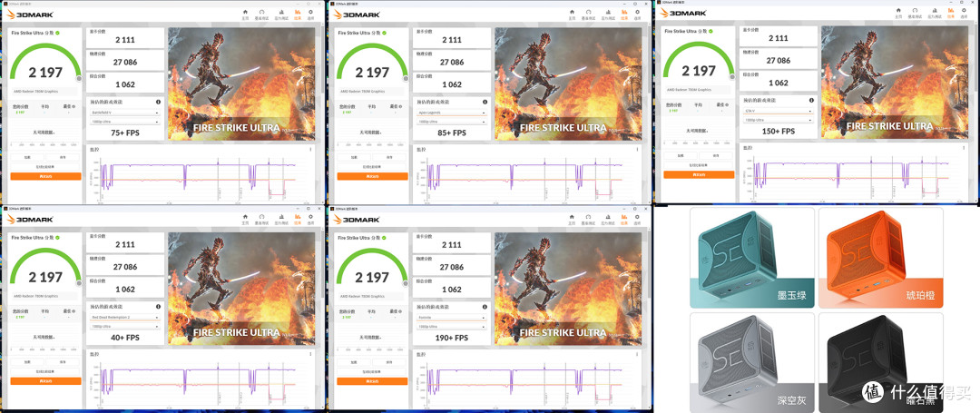Screen dimensions: 980x413
Task: Click orange run again button, Apex Legends window
Action: tap(373, 176)
